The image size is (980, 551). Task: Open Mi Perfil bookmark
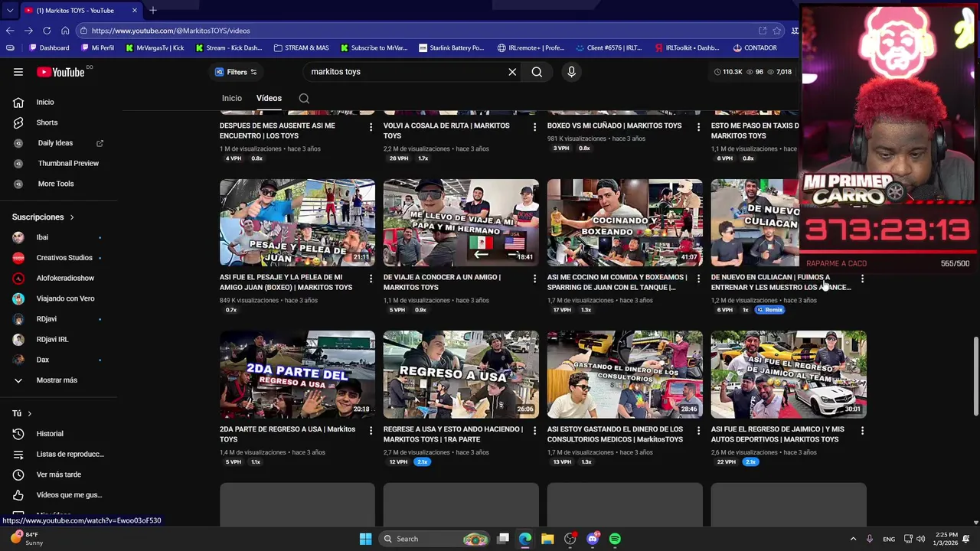(x=96, y=47)
